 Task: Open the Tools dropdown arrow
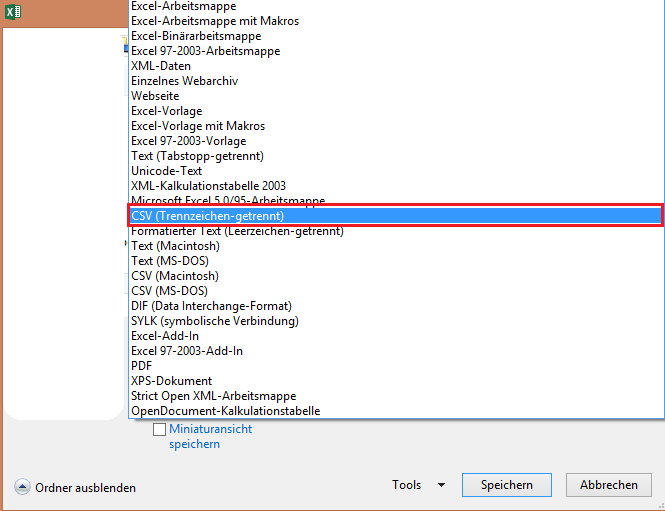(441, 485)
